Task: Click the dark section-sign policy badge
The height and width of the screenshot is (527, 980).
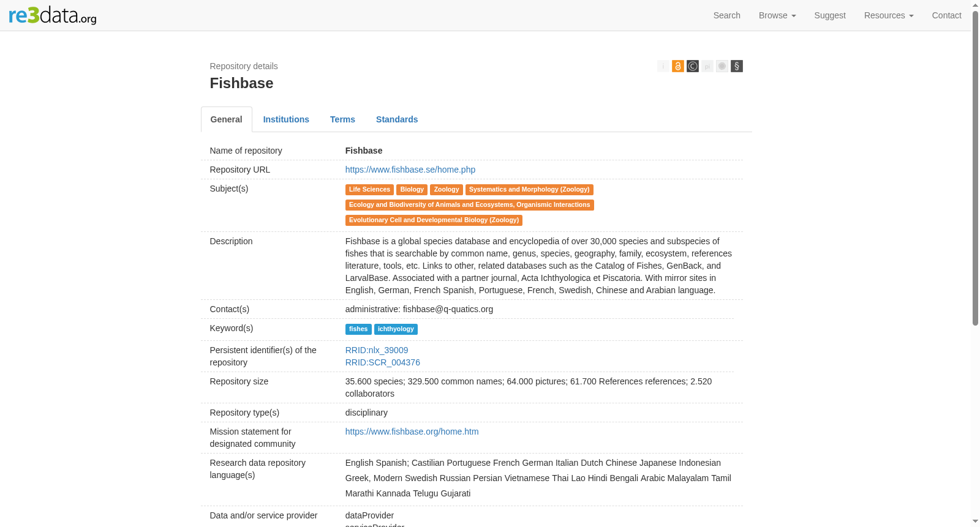Action: [736, 66]
